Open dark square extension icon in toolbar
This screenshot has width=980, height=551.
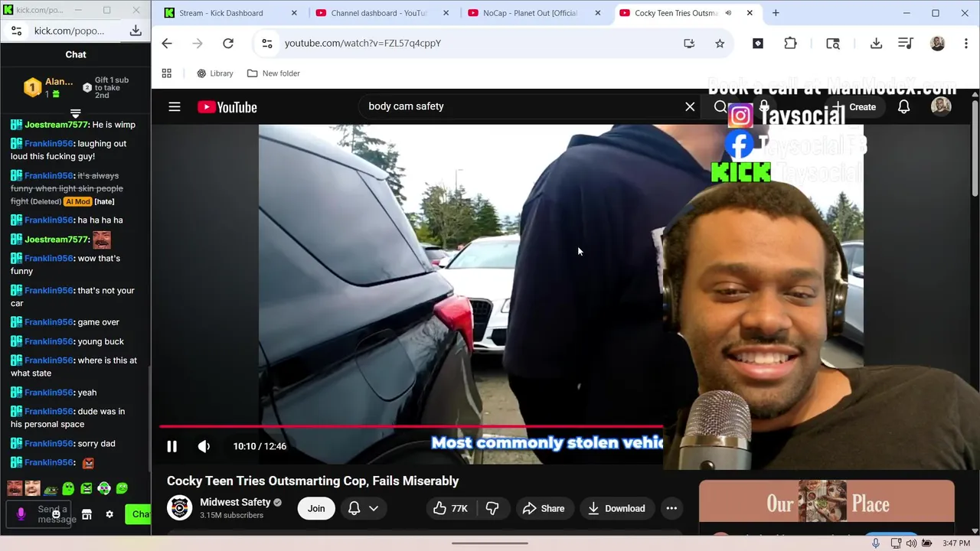click(x=758, y=44)
